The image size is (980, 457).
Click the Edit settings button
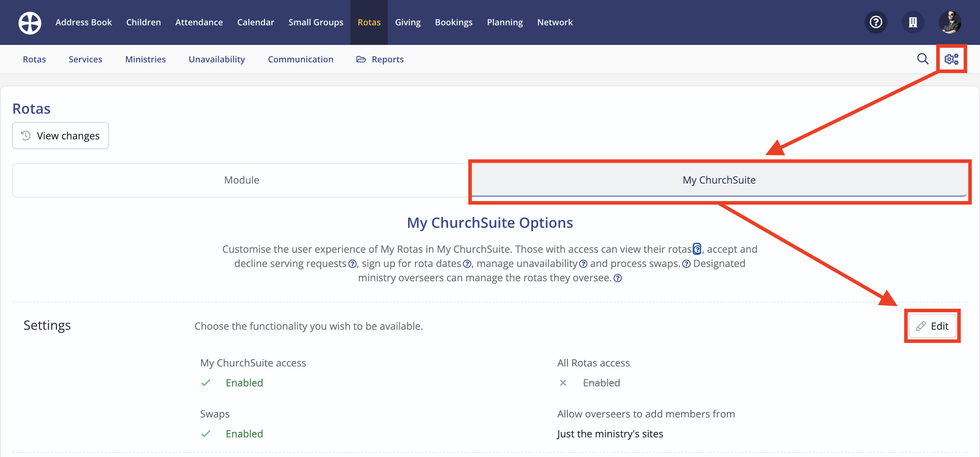[x=932, y=326]
